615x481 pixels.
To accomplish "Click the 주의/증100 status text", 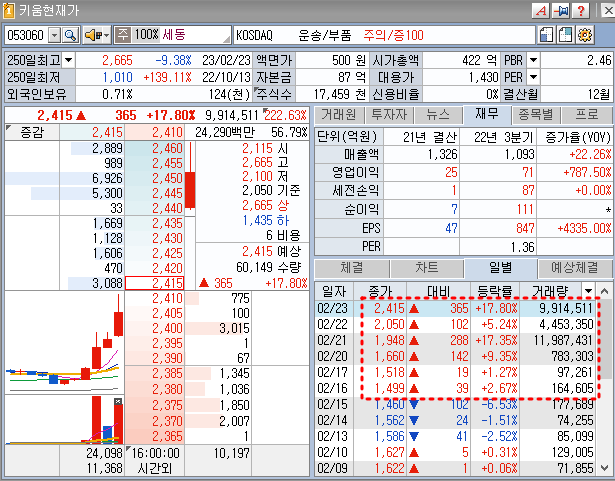I will tap(393, 35).
